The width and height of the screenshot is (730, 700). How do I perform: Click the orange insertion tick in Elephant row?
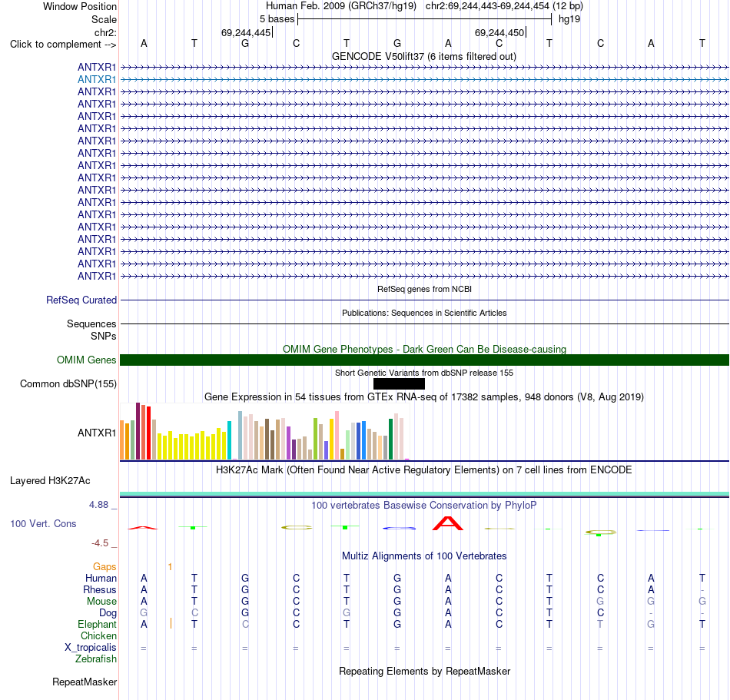(171, 623)
